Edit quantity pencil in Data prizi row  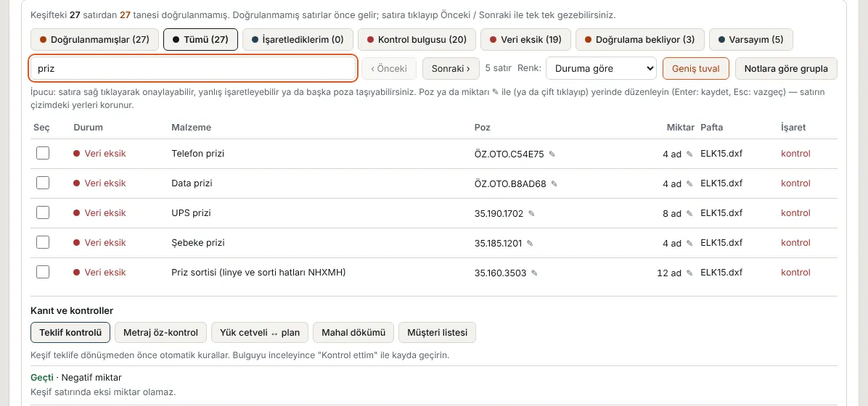click(689, 183)
